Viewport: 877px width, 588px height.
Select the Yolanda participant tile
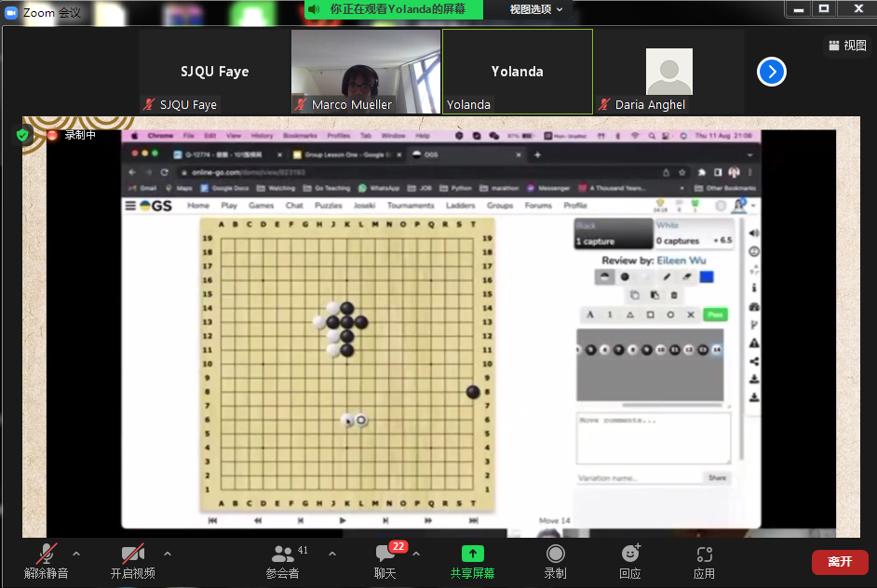click(x=517, y=72)
